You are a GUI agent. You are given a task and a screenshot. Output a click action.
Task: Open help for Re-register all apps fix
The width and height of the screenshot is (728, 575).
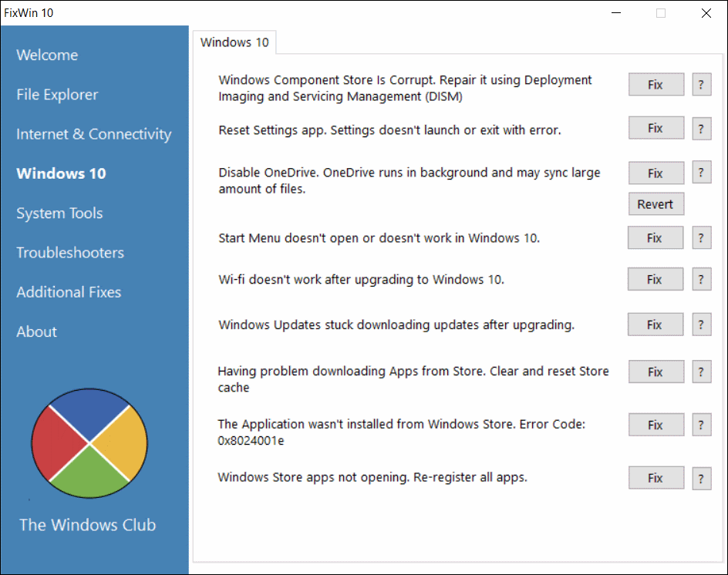tap(702, 478)
